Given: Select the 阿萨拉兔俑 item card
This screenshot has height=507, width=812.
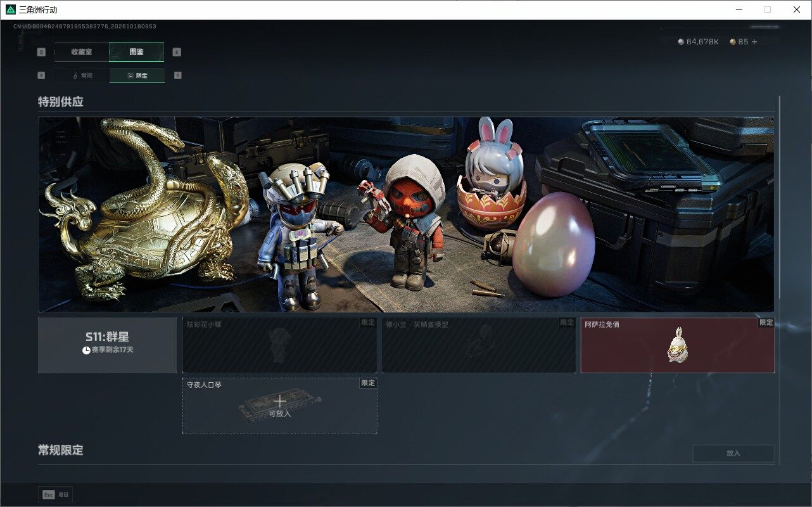Looking at the screenshot, I should [678, 345].
